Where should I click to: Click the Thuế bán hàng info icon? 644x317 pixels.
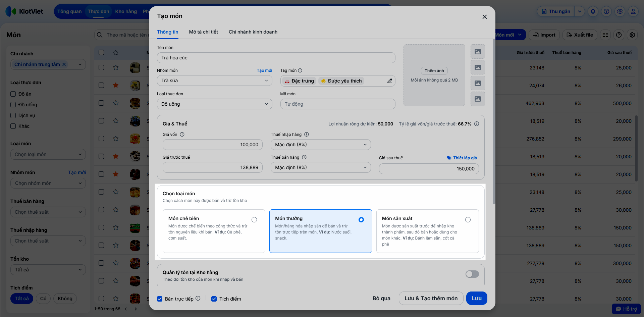(304, 157)
